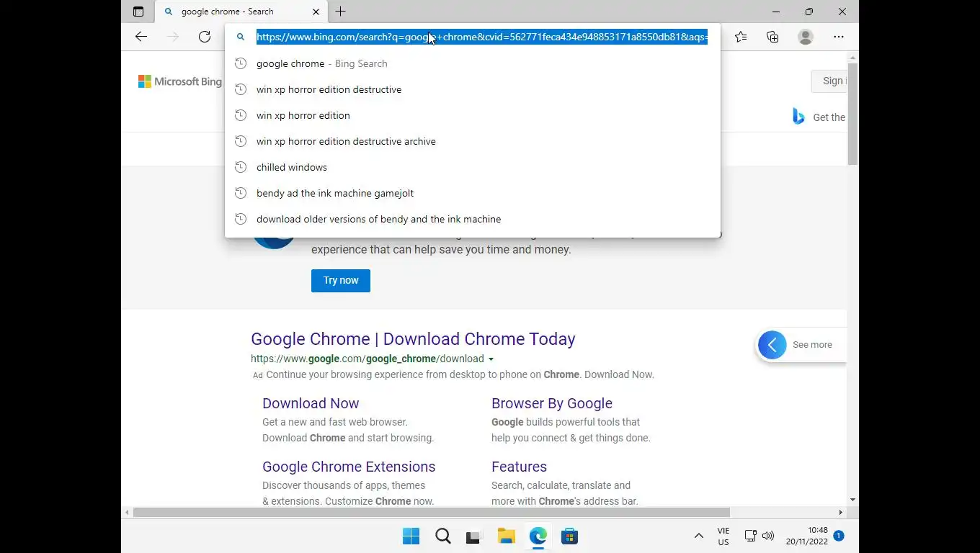This screenshot has height=553, width=980.
Task: Open the Download Now sublink
Action: coord(311,403)
